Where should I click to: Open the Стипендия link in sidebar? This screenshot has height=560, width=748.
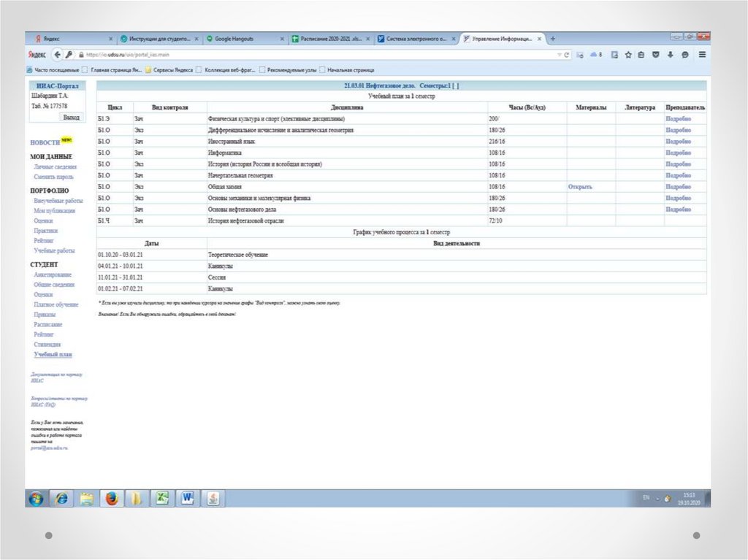[47, 344]
